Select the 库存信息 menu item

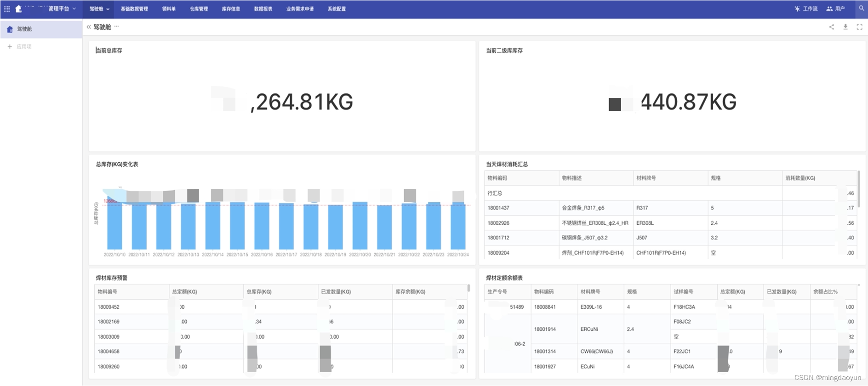231,9
